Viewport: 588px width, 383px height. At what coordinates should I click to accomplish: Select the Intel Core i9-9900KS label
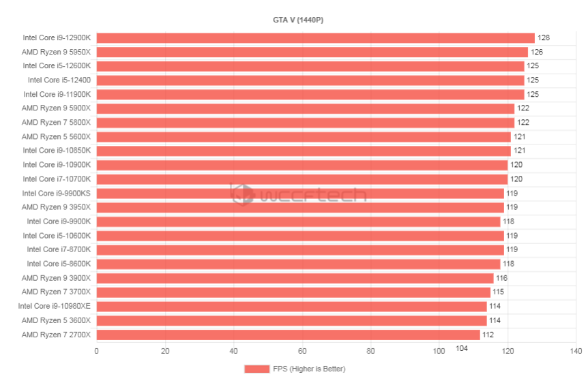(56, 193)
